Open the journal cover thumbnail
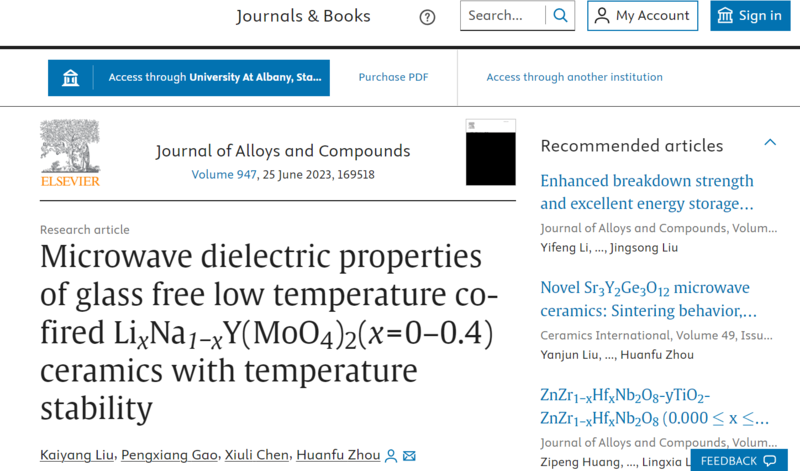This screenshot has width=800, height=471. tap(491, 152)
